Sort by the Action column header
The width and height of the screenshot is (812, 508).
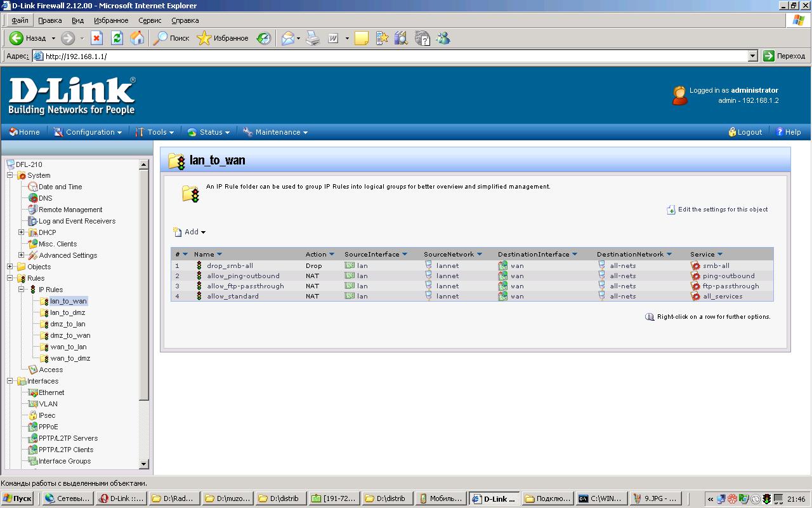coord(320,254)
